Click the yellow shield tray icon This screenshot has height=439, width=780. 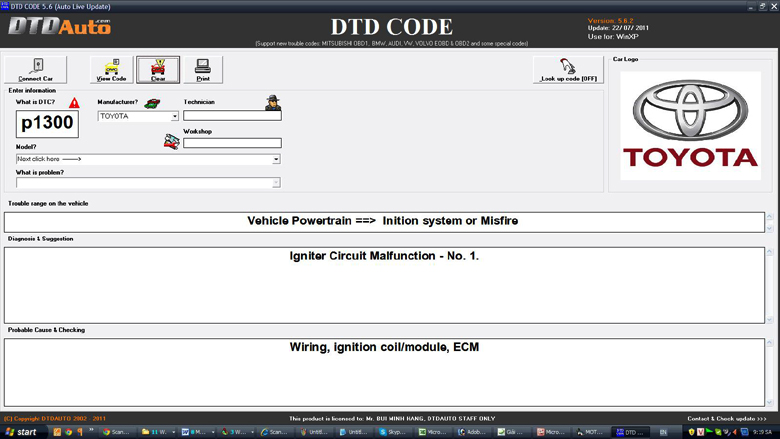691,432
